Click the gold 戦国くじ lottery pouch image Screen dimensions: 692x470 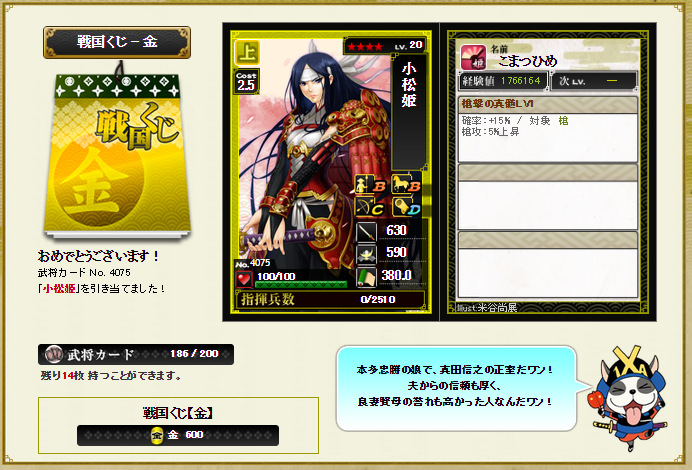pos(117,154)
